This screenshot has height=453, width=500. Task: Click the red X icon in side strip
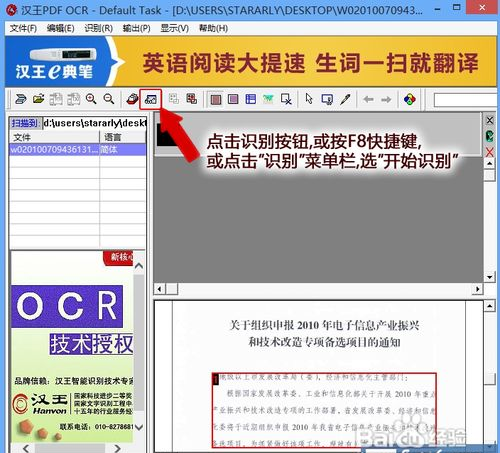(489, 152)
